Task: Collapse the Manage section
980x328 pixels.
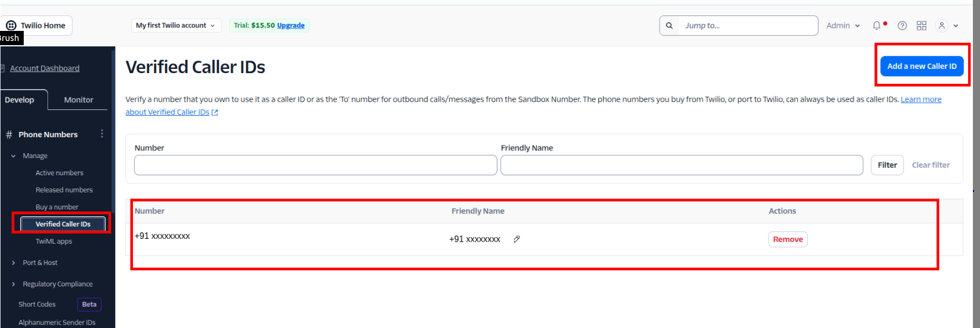Action: click(13, 156)
